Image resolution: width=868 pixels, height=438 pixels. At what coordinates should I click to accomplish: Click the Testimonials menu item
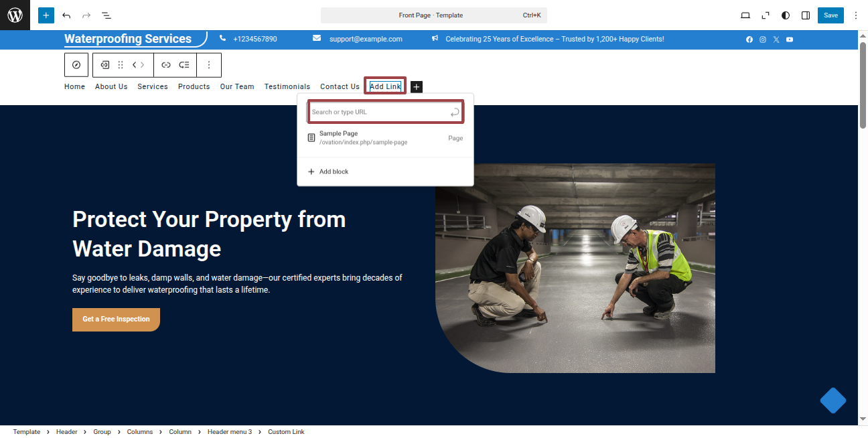tap(287, 86)
